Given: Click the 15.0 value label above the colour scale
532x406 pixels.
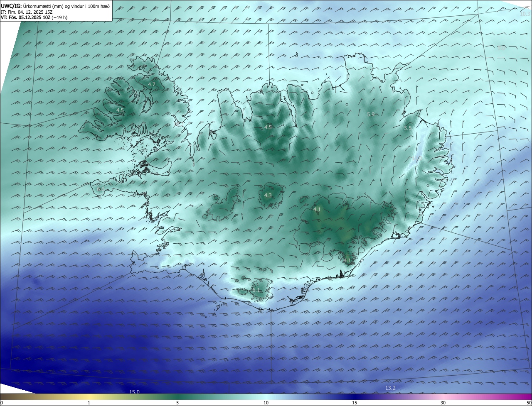Looking at the screenshot, I should pos(134,392).
